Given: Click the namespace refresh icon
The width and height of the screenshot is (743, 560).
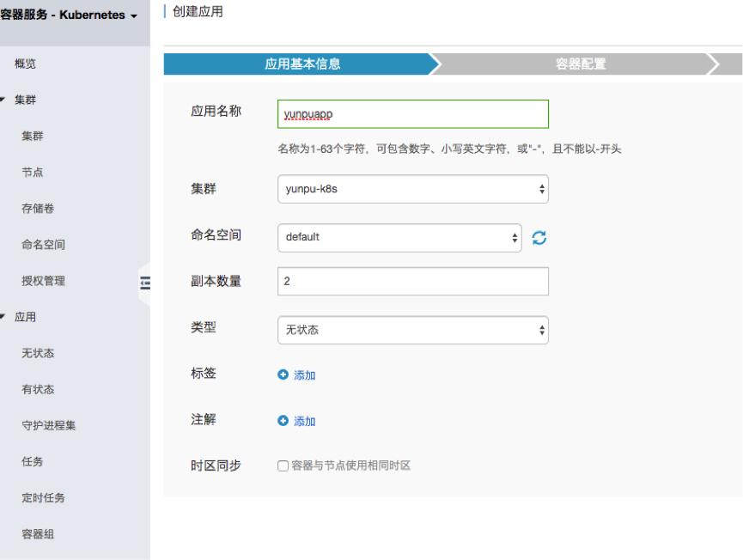Looking at the screenshot, I should tap(539, 238).
